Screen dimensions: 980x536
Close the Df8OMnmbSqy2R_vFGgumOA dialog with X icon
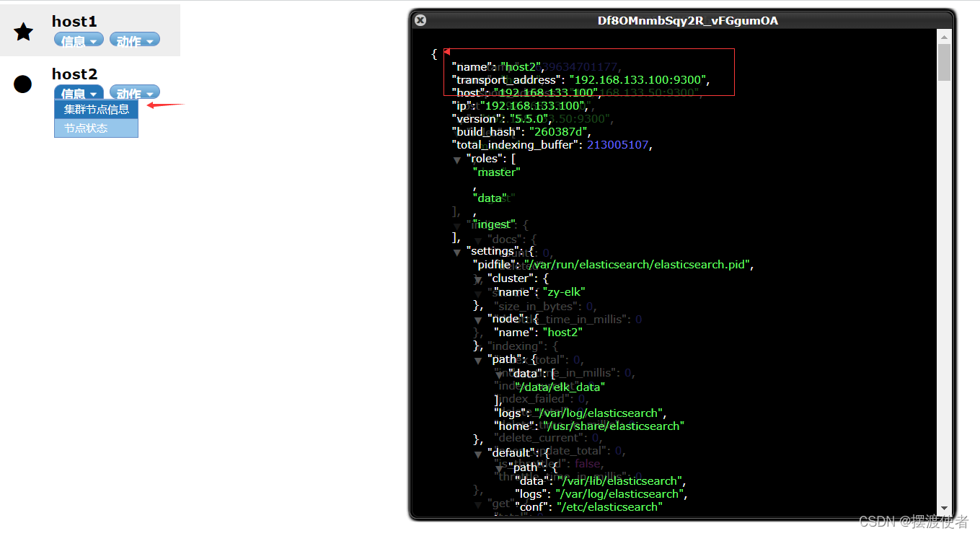pyautogui.click(x=420, y=21)
